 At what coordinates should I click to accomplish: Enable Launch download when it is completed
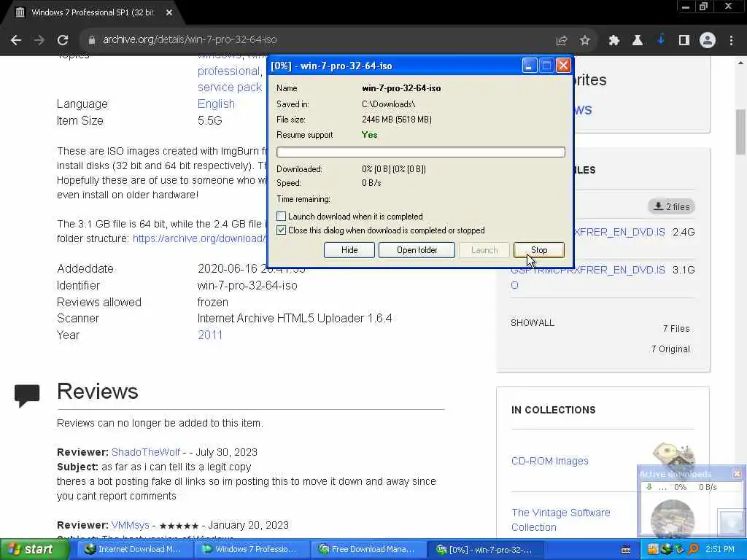pyautogui.click(x=281, y=216)
